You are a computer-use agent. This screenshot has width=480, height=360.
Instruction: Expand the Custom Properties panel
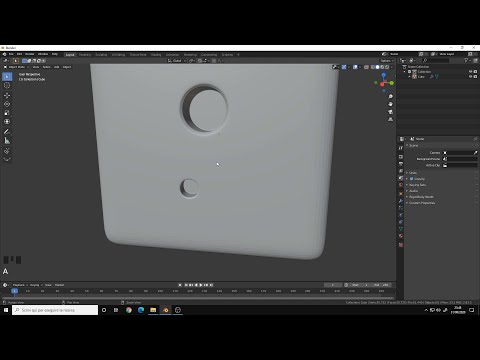click(x=422, y=203)
